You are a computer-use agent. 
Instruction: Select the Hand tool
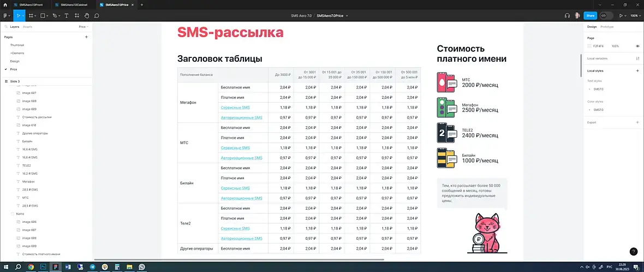(87, 16)
